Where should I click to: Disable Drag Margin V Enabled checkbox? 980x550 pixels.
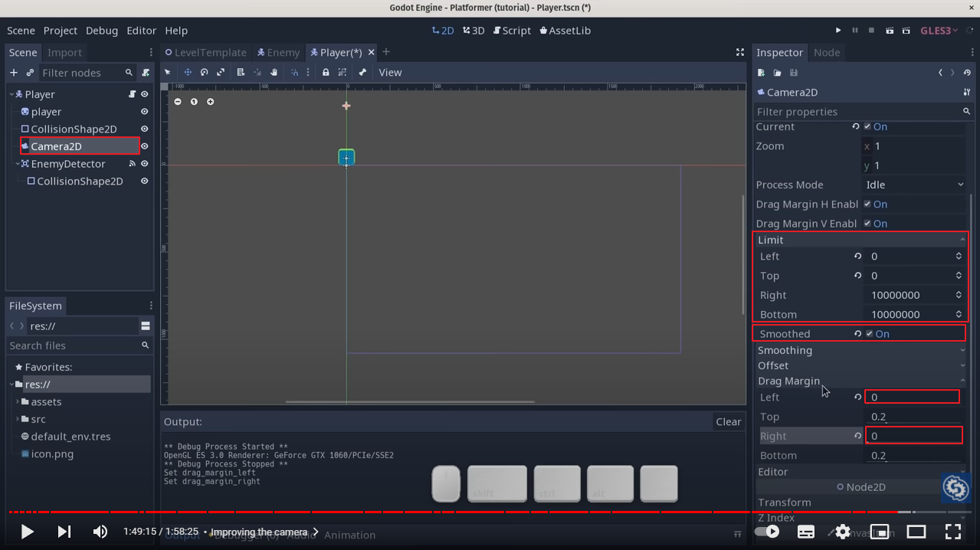point(867,224)
